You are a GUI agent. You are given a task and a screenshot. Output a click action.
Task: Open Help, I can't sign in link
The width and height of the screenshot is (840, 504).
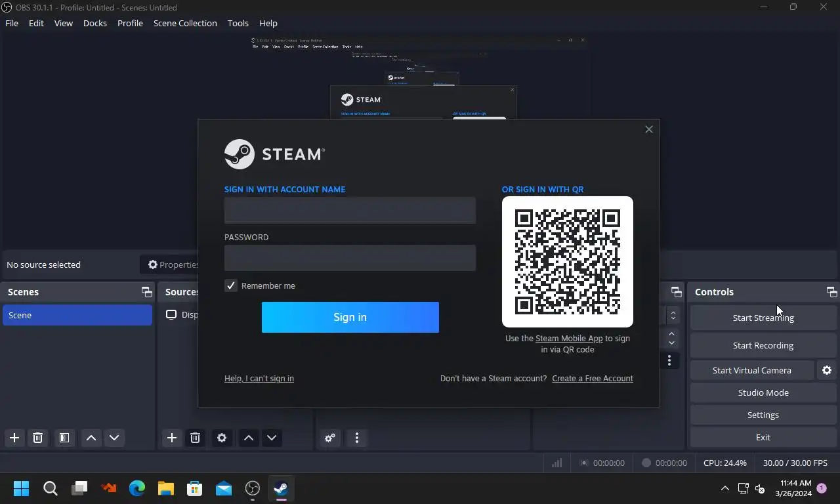click(259, 378)
